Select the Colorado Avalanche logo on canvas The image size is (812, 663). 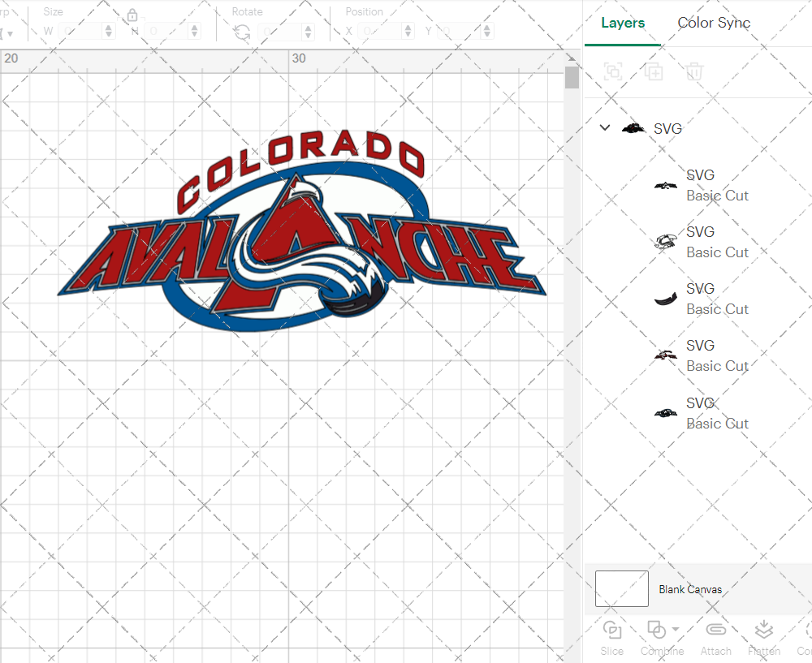[x=302, y=230]
